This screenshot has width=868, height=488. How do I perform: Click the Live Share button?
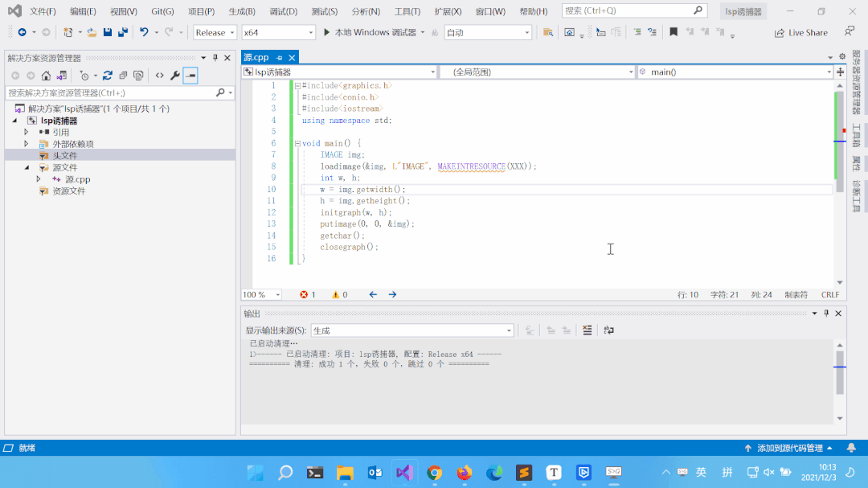800,33
